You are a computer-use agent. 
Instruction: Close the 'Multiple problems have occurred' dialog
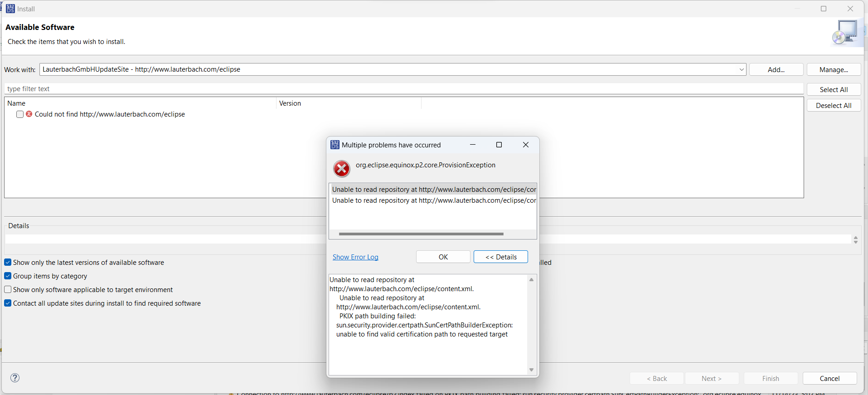tap(526, 145)
